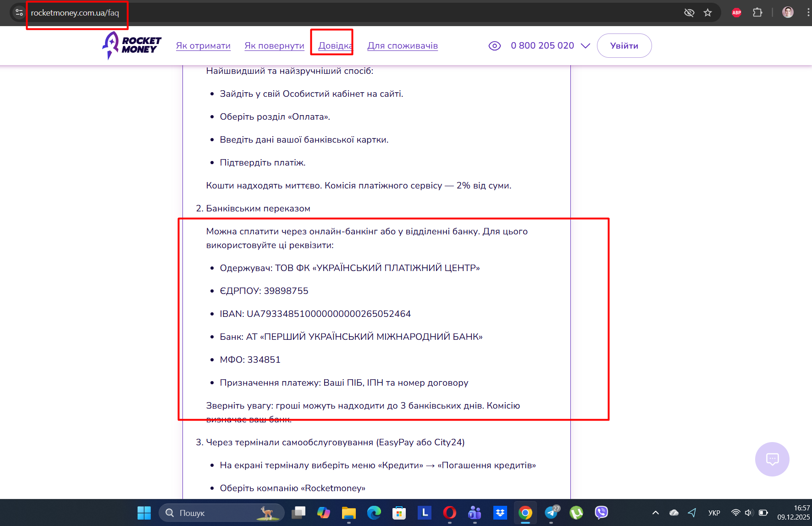Viewport: 812px width, 526px height.
Task: Open Viber from the taskbar
Action: (x=602, y=513)
